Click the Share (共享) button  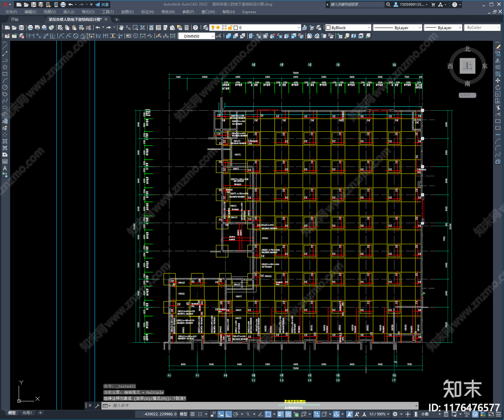tap(102, 4)
